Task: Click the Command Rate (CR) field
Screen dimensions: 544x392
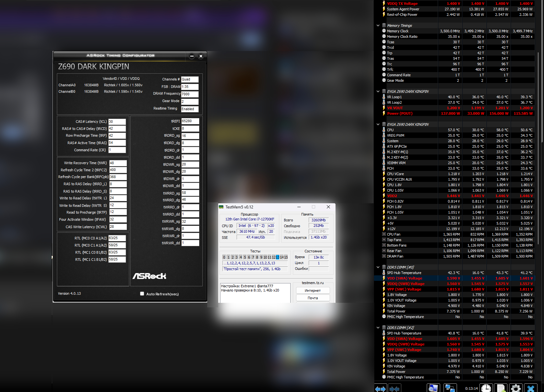Action: point(117,150)
